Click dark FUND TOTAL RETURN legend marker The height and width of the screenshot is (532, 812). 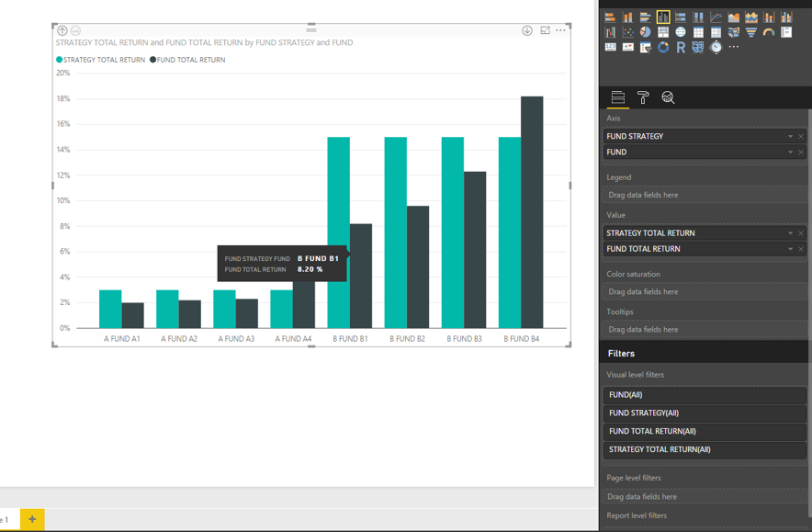point(152,60)
